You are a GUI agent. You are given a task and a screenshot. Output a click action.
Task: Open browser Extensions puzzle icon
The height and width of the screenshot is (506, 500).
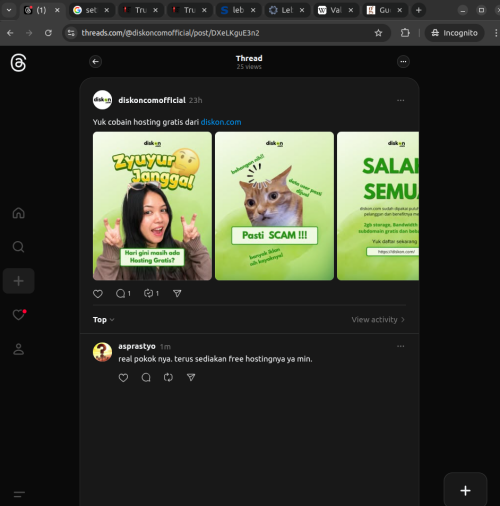pos(405,33)
